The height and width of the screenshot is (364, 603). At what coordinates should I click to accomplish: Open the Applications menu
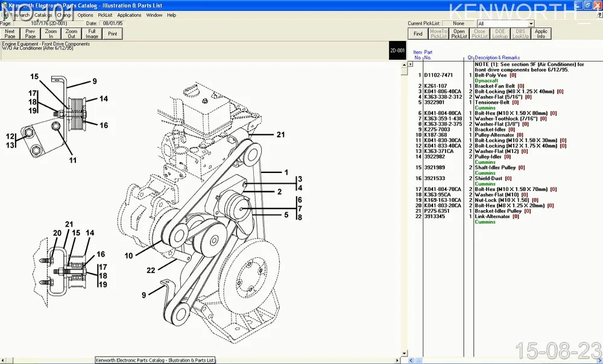point(129,15)
